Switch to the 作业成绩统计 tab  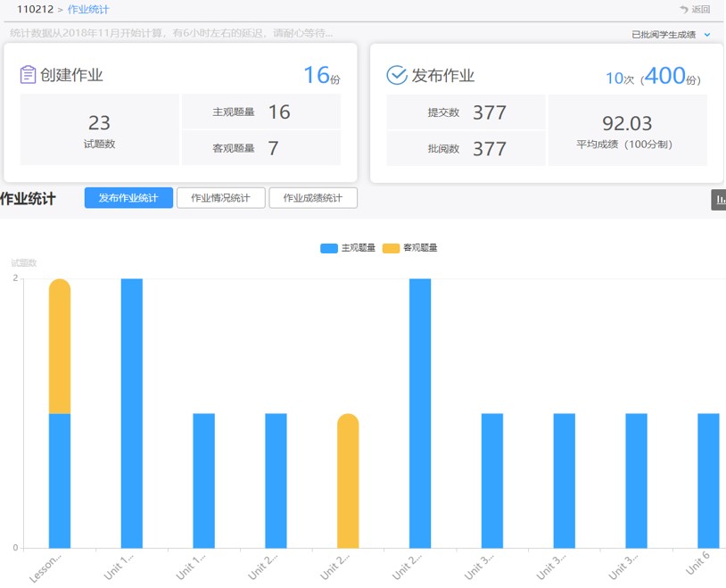point(313,198)
